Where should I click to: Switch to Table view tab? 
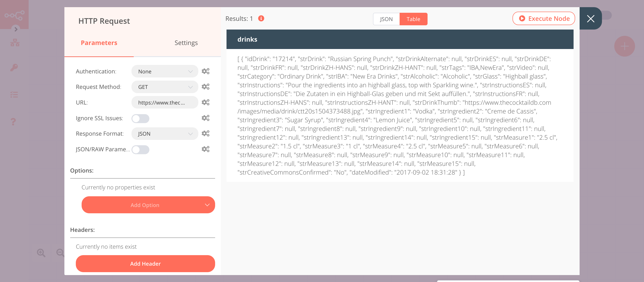coord(413,19)
